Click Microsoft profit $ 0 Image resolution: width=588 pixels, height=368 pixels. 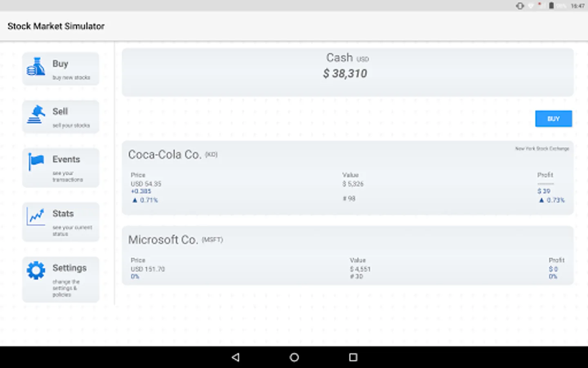pyautogui.click(x=553, y=269)
